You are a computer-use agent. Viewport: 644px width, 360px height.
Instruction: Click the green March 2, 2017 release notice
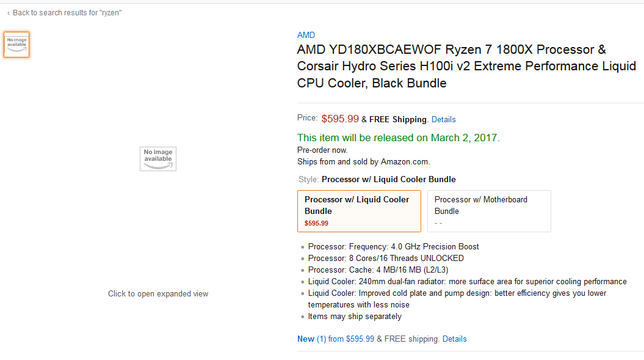399,138
